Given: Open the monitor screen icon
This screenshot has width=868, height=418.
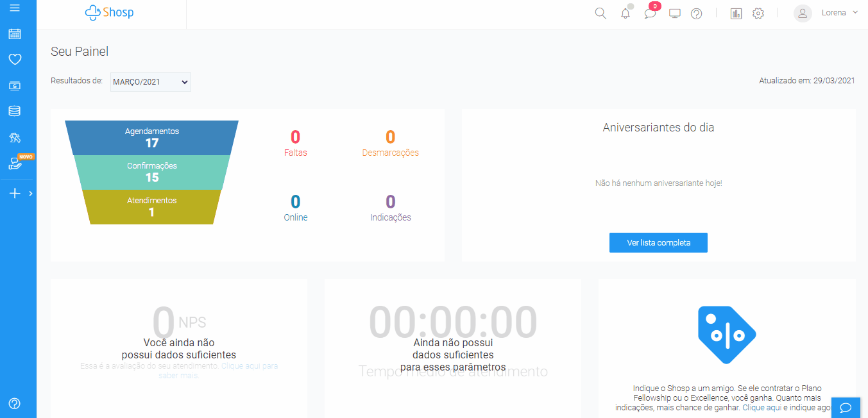Looking at the screenshot, I should click(674, 13).
